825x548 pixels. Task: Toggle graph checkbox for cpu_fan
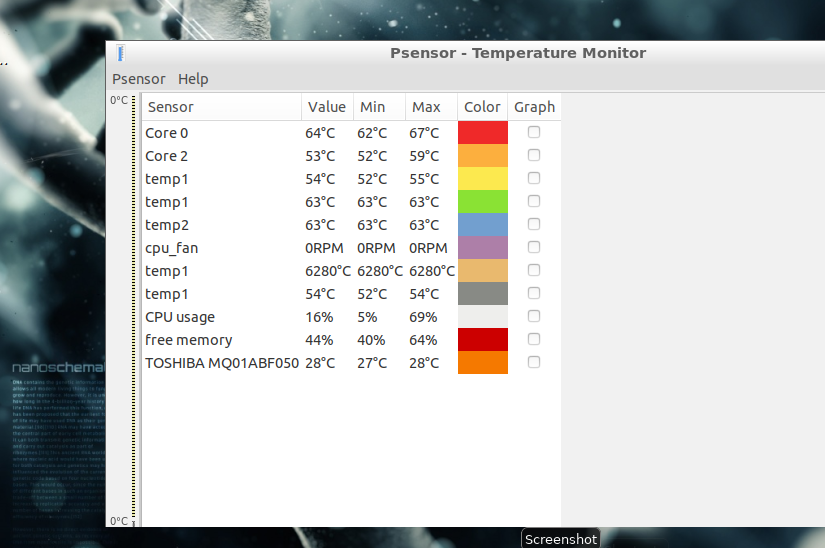[x=534, y=247]
